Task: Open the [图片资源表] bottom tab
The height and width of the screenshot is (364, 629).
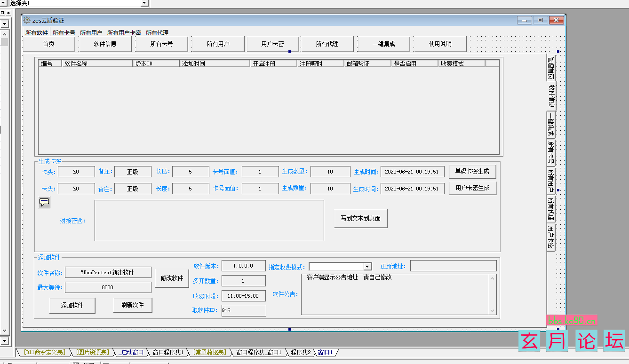Action: [x=93, y=352]
